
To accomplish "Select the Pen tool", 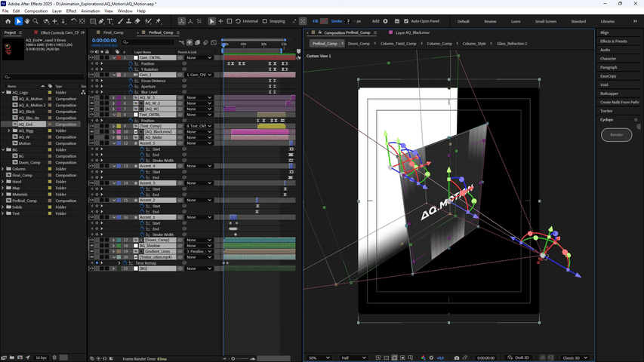I will point(101,21).
